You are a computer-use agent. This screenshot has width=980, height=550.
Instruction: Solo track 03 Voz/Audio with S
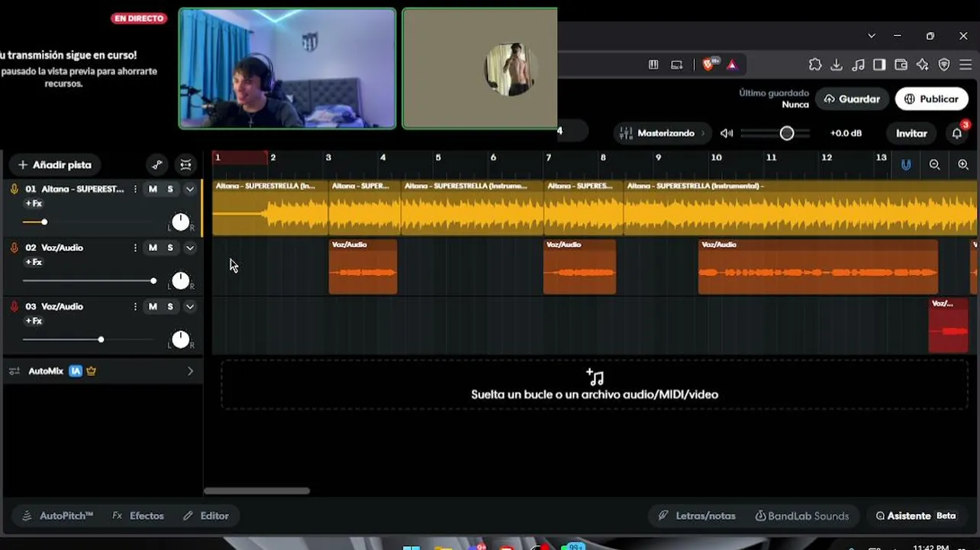click(170, 306)
